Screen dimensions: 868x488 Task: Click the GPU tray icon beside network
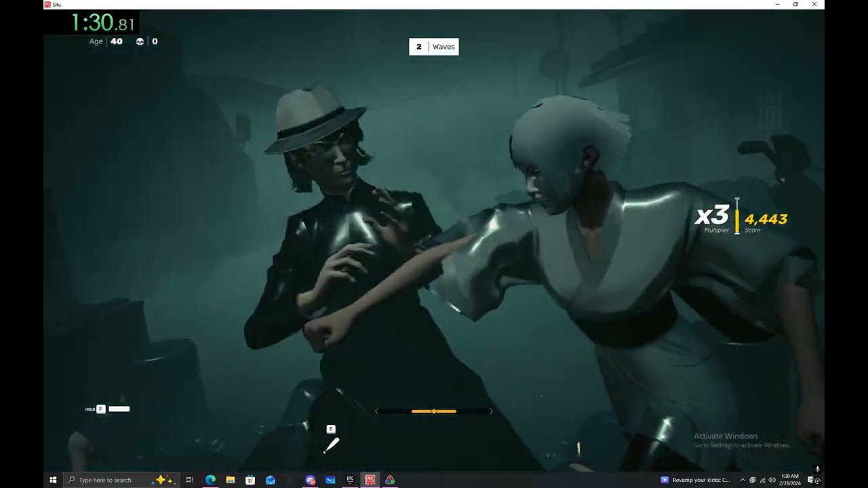coord(752,480)
